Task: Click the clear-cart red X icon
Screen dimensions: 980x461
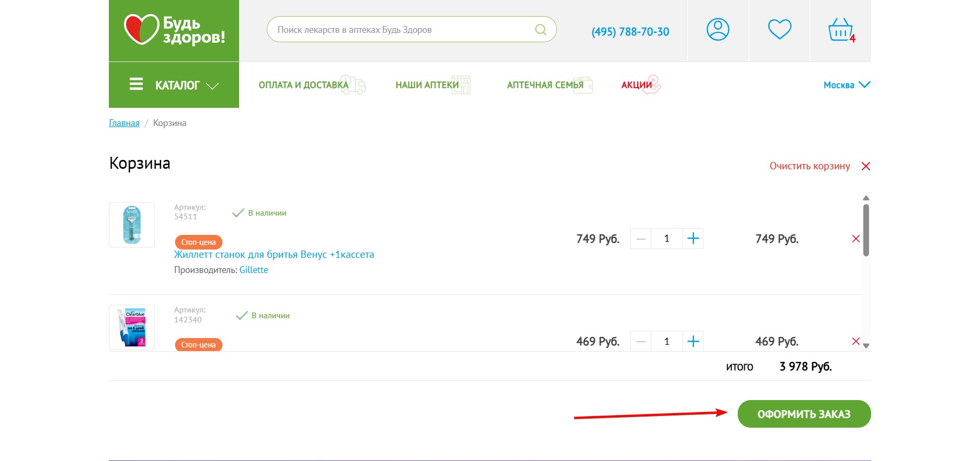Action: click(x=866, y=166)
